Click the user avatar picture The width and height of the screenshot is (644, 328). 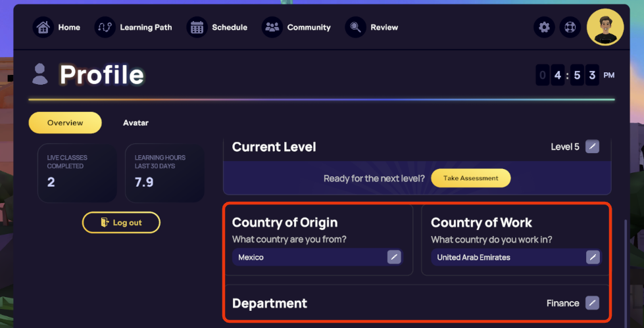605,28
